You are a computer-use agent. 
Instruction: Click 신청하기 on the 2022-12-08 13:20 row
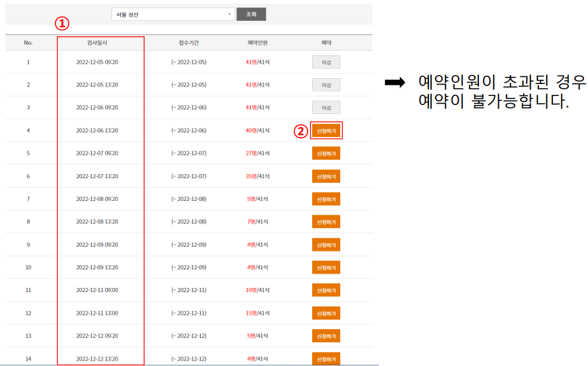[326, 222]
